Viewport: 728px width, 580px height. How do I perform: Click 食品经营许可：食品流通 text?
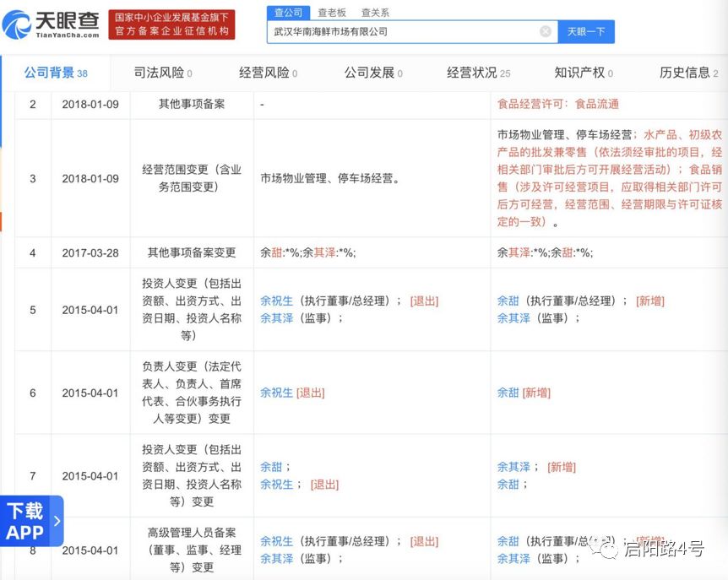coord(558,105)
